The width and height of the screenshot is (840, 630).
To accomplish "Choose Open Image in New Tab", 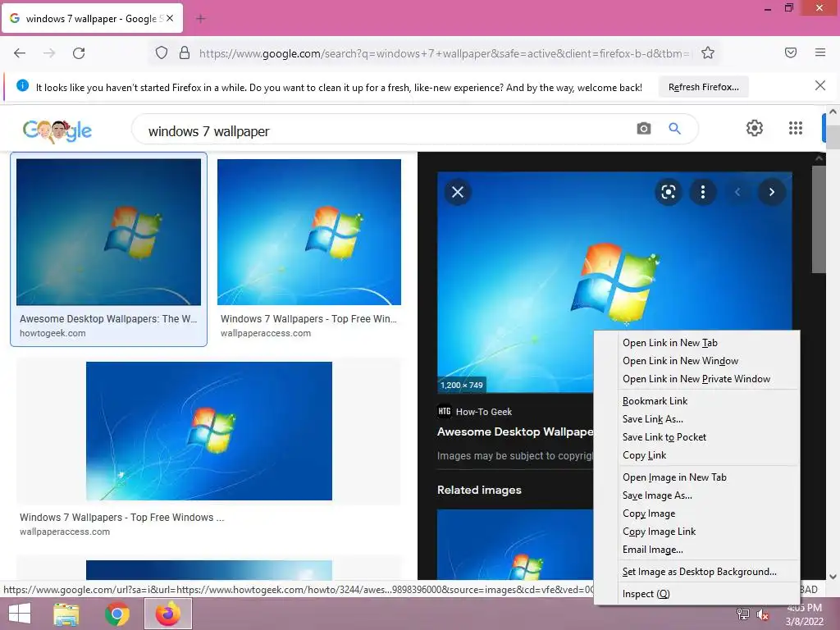I will 674,477.
